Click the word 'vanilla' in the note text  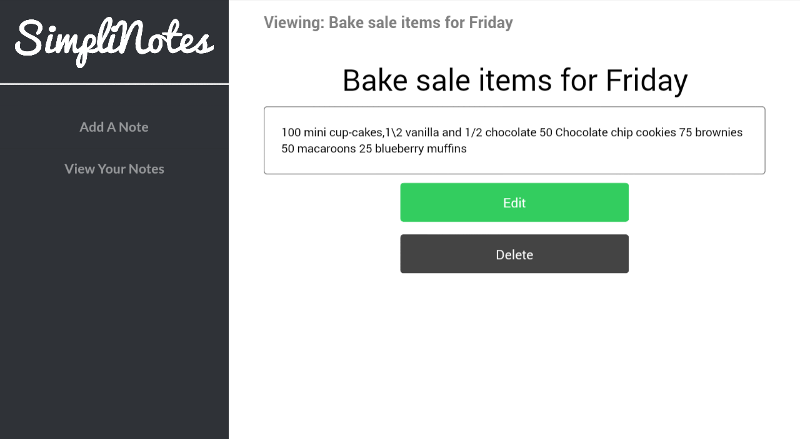[x=422, y=132]
